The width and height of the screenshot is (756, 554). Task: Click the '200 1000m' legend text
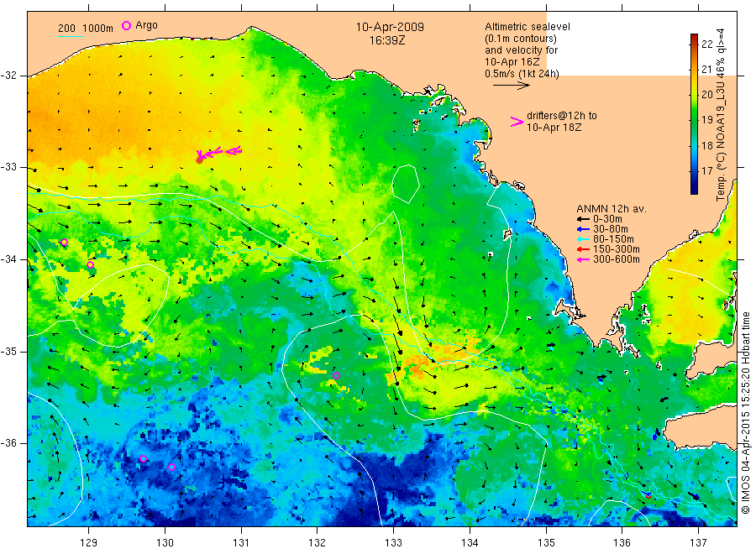click(86, 29)
